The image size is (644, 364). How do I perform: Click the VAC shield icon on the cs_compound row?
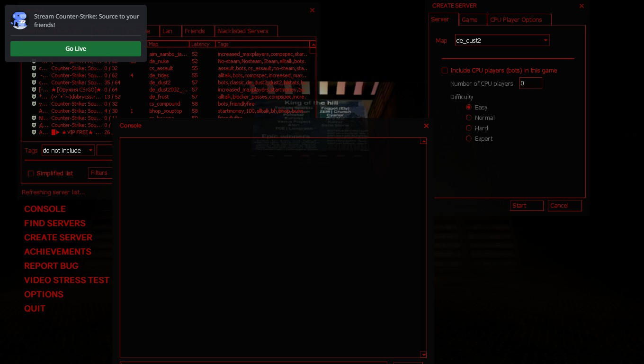click(34, 104)
